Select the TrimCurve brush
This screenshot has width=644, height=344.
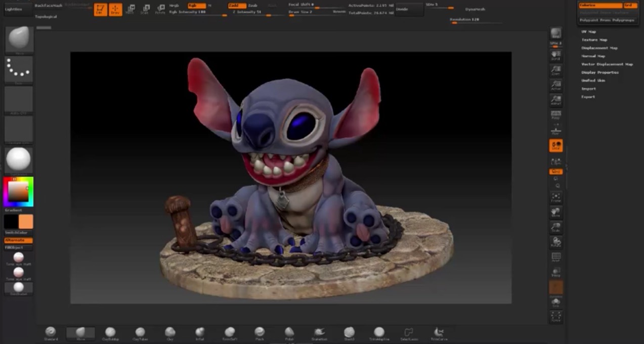[x=439, y=333]
